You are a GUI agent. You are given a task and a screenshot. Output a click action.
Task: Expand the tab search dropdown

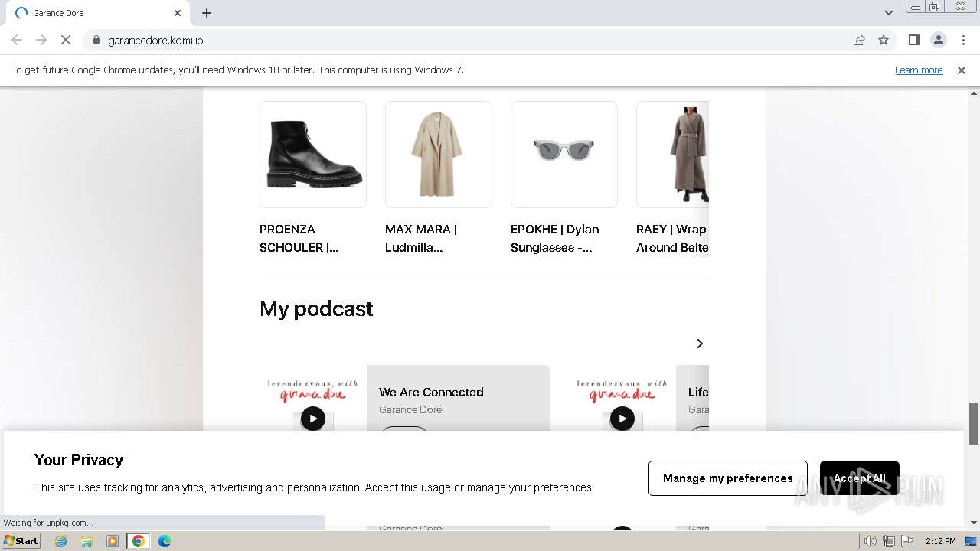(x=888, y=12)
